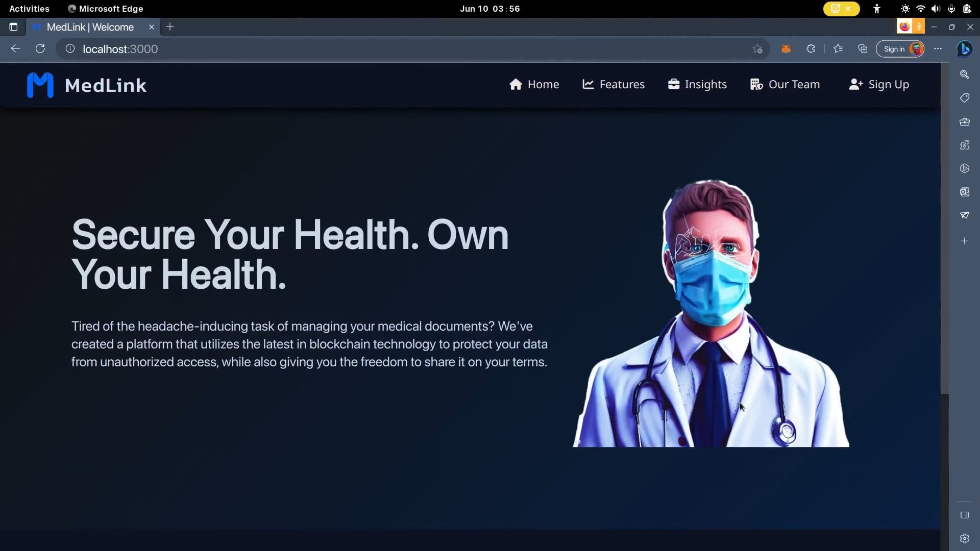Click the MedLink logo
Viewport: 980px width, 551px height.
click(x=87, y=85)
